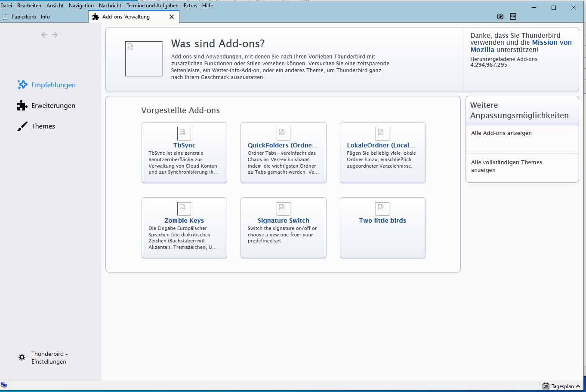Open the Two little birds title link
The height and width of the screenshot is (392, 586).
click(382, 220)
